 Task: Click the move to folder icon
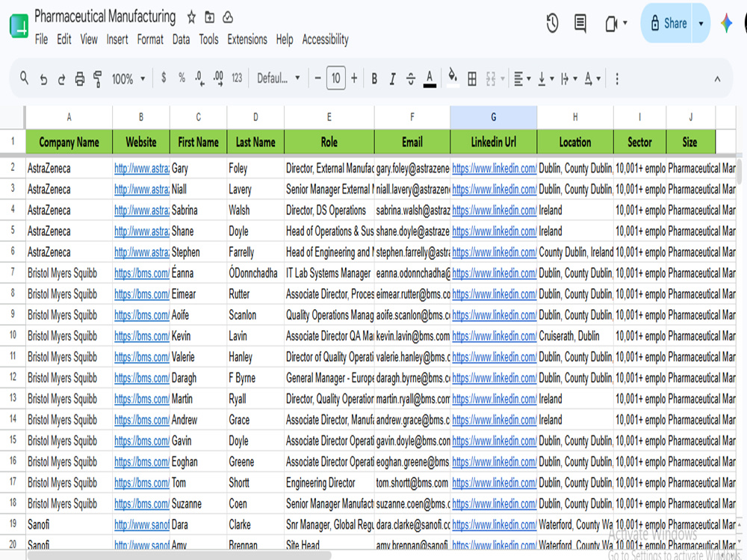point(210,18)
